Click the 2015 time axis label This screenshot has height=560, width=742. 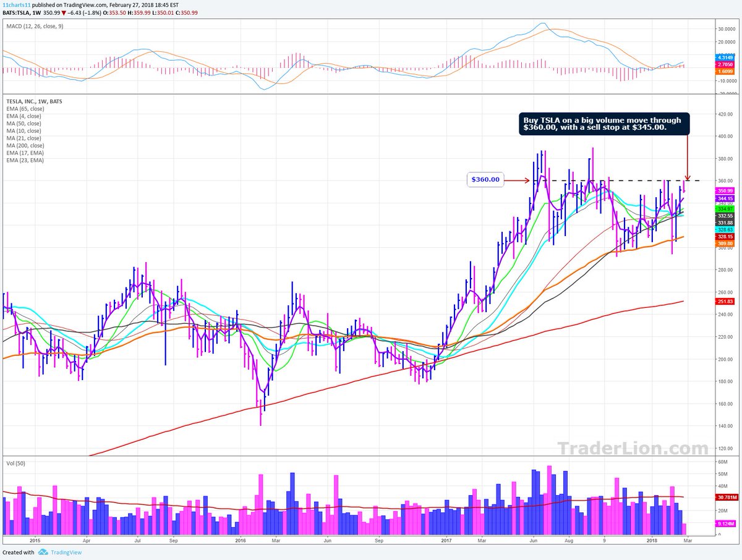tap(36, 540)
